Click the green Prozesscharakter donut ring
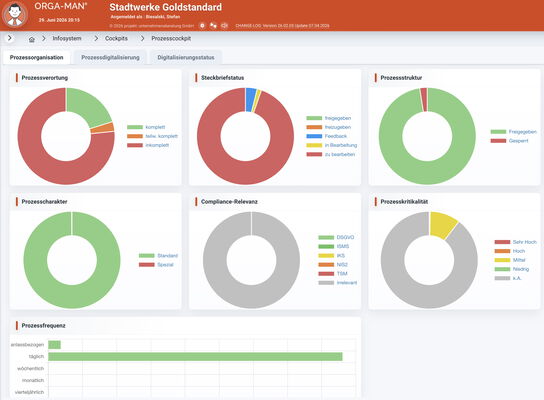 pos(72,296)
